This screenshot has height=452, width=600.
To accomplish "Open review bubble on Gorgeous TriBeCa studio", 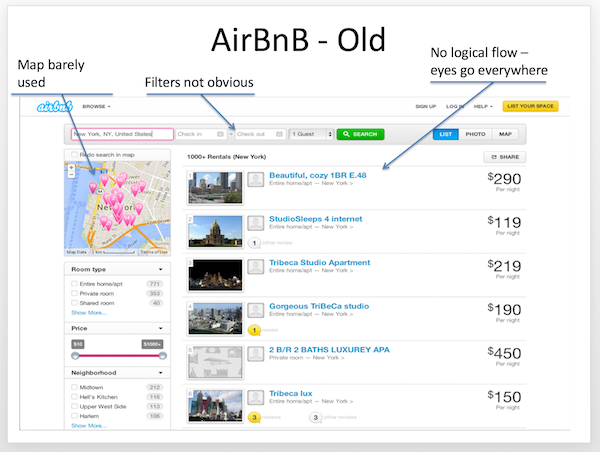I will (254, 330).
